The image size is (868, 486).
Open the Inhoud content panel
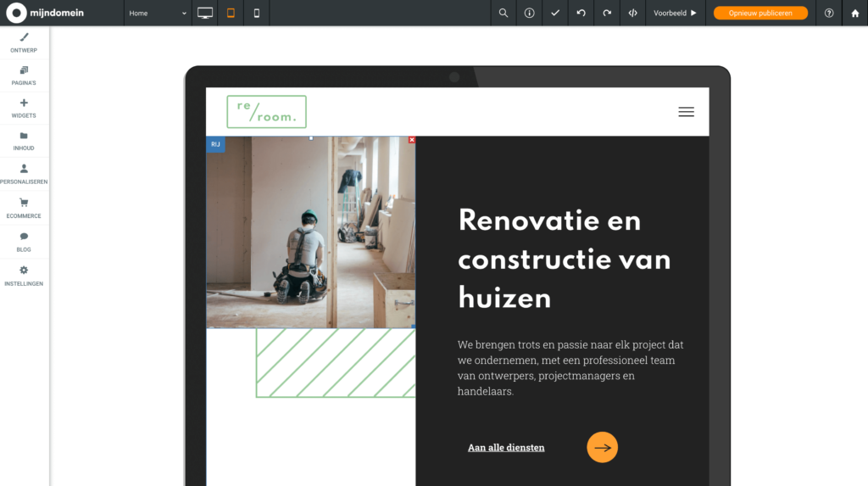point(24,141)
